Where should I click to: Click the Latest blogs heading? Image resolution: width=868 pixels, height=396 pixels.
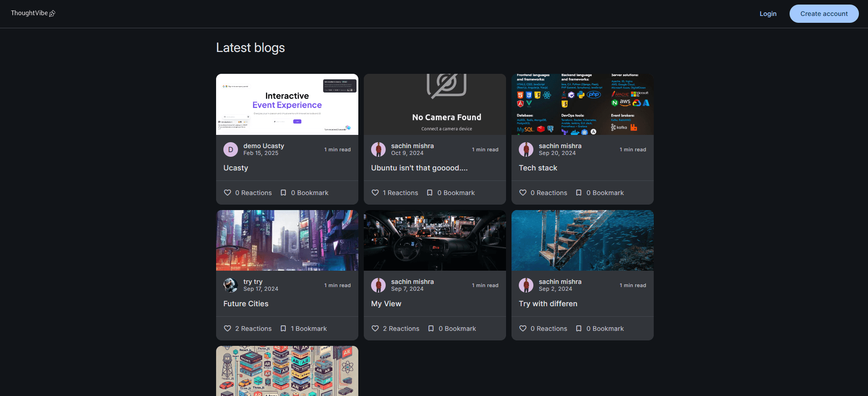(250, 48)
